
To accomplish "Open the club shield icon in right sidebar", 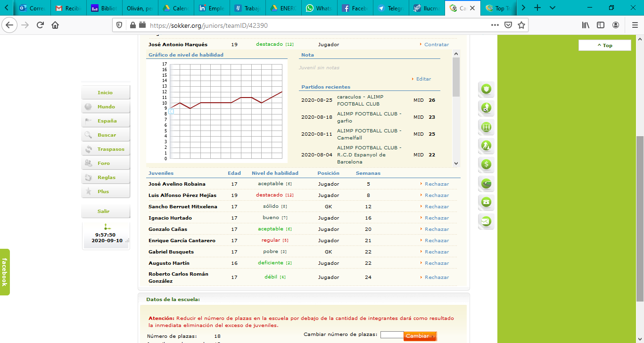I will coord(486,89).
